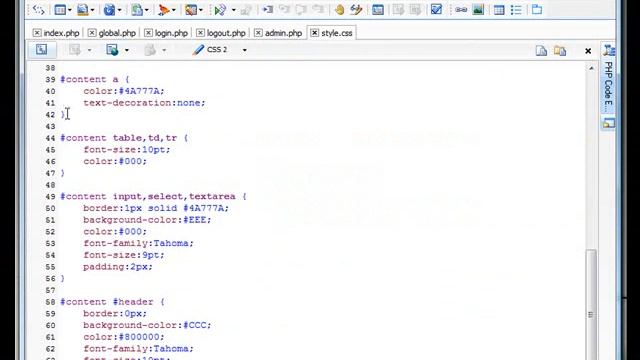Close the global.php tab with its X
This screenshot has height=360, width=640.
point(92,33)
